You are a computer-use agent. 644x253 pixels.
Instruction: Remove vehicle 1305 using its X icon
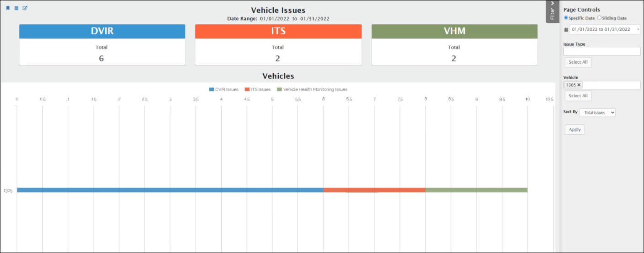coord(579,85)
